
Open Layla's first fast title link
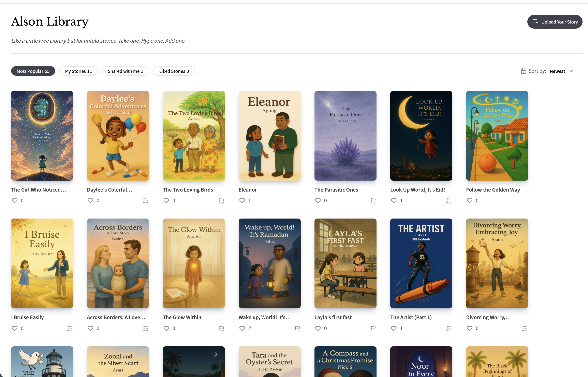333,317
